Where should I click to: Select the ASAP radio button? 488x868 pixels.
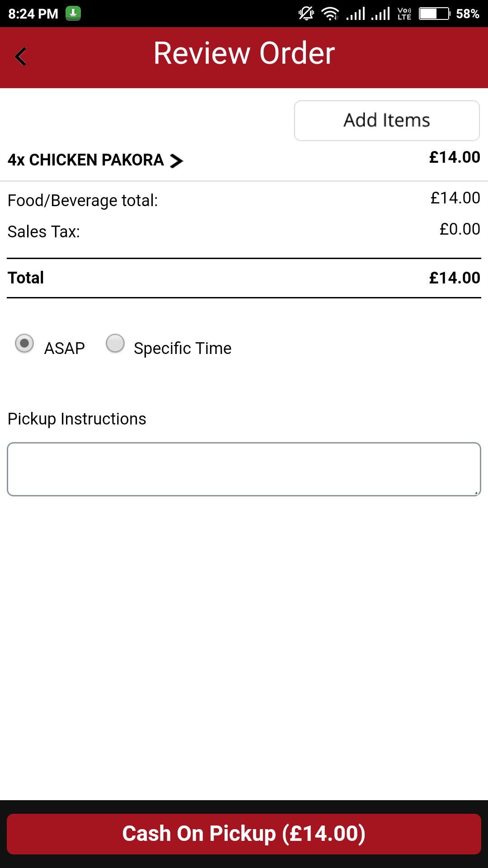24,344
